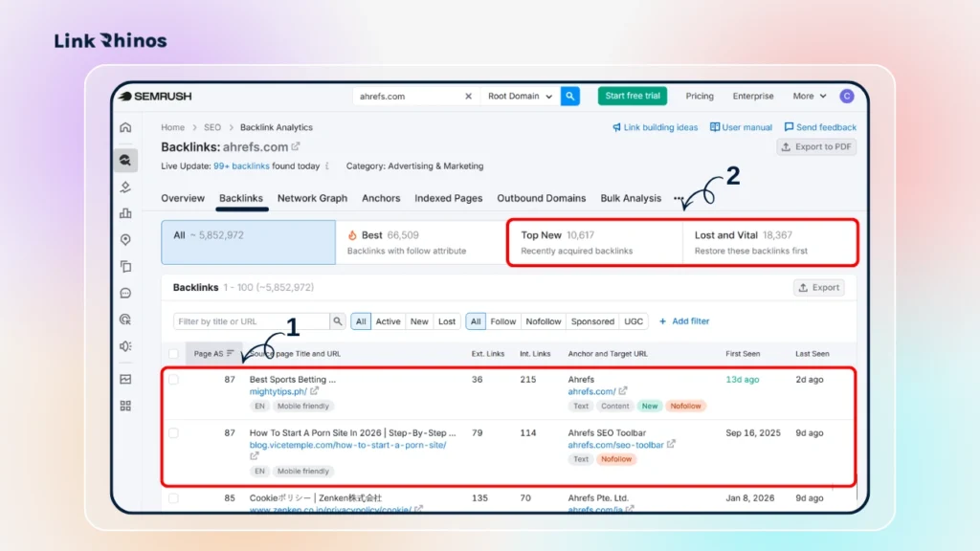Open external link icon next to ahrefs.com title

click(296, 146)
